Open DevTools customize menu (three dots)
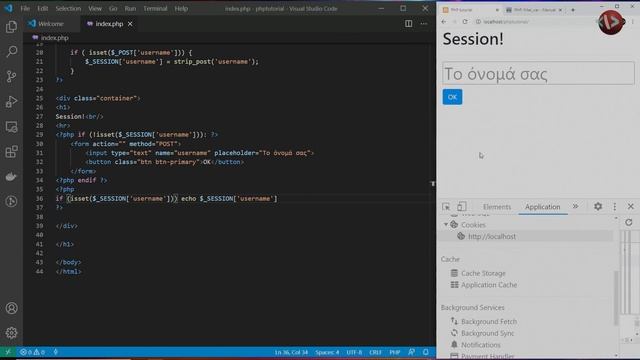 (x=615, y=207)
